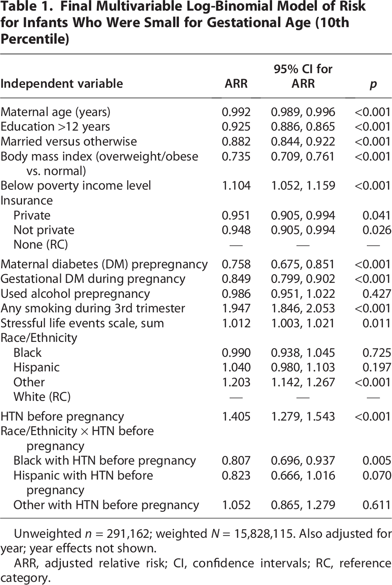This screenshot has height=585, width=392.
Task: Click the ARR column header
Action: click(236, 84)
